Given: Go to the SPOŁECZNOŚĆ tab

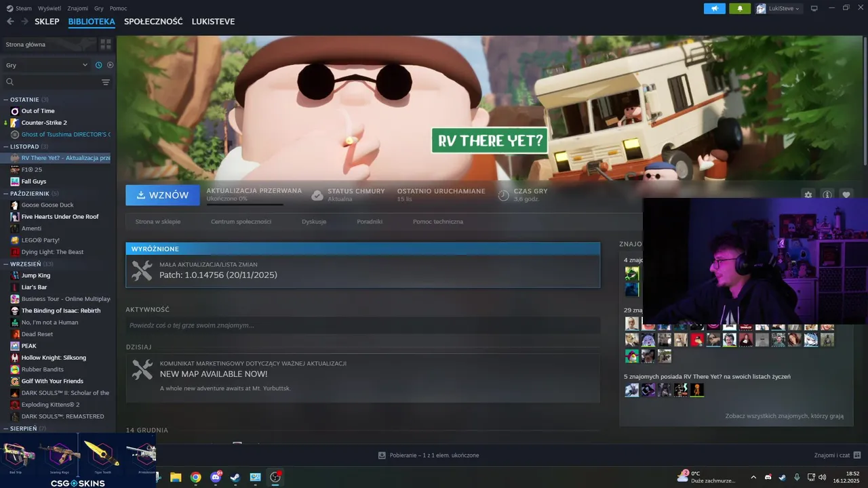Looking at the screenshot, I should (153, 22).
